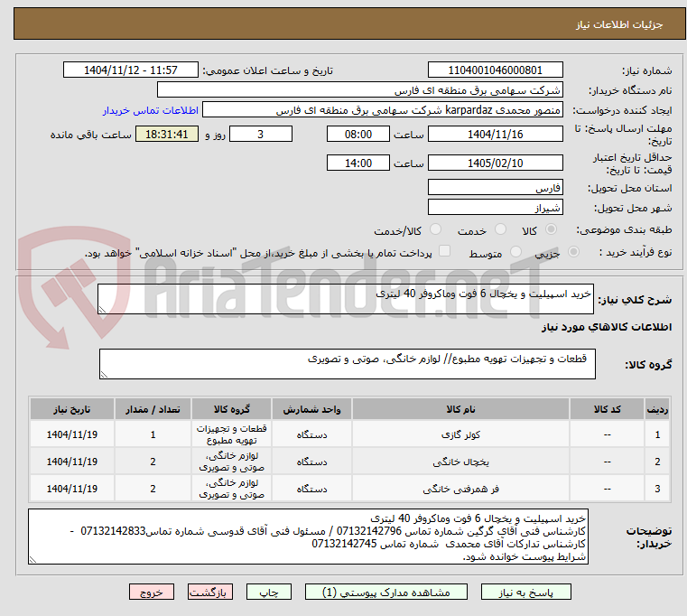The height and width of the screenshot is (616, 687).
Task: Click the 'جزئیات اطلاعات نیاز' page header
Action: click(x=618, y=24)
